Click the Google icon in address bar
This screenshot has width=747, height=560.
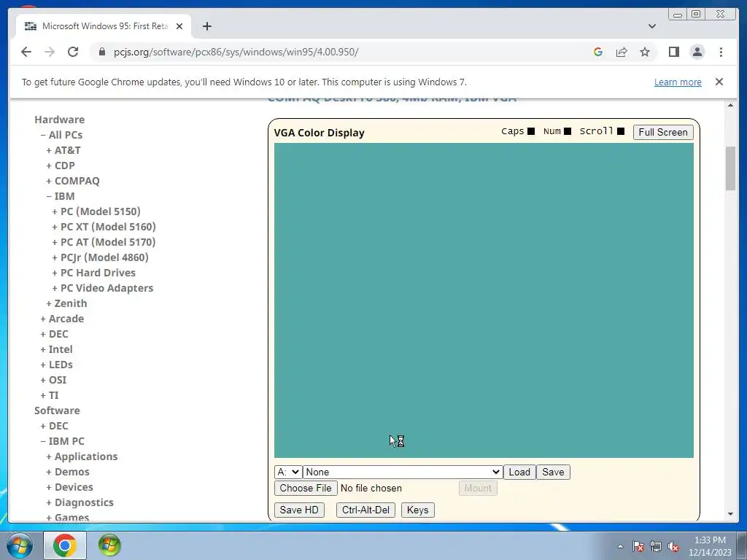(x=598, y=52)
